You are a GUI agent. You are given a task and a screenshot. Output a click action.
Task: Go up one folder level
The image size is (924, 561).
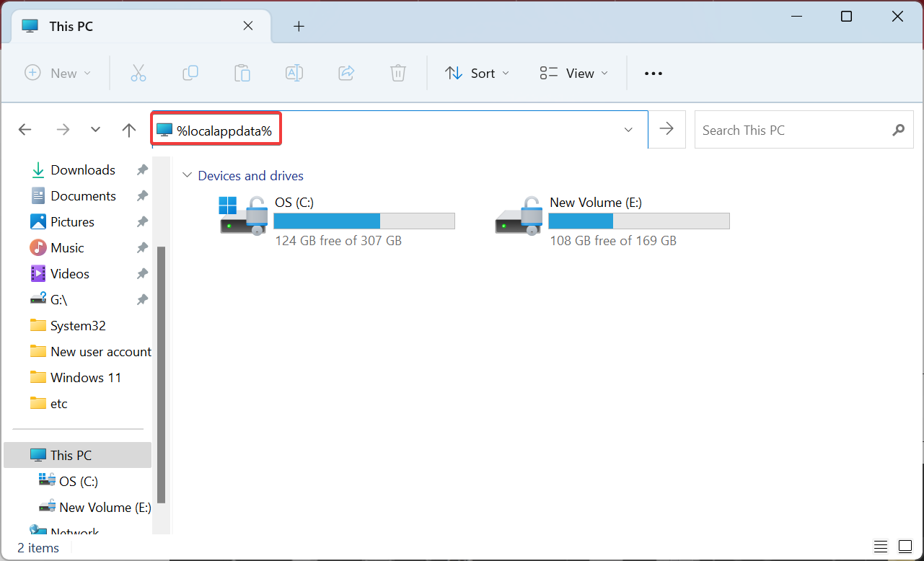coord(129,130)
